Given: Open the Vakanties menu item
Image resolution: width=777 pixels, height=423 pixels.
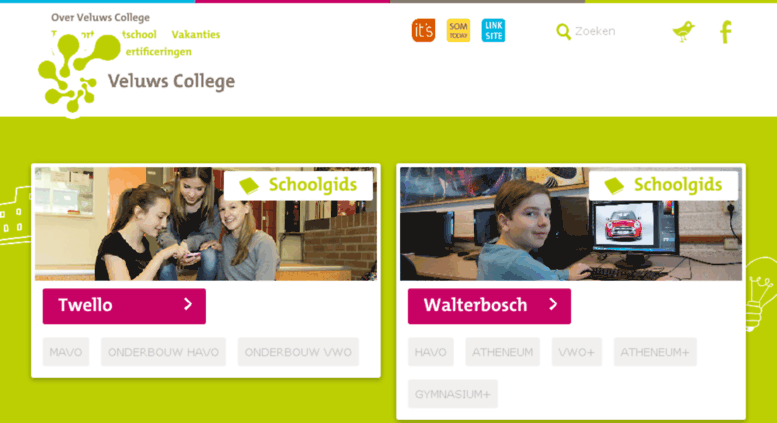Looking at the screenshot, I should [x=196, y=35].
